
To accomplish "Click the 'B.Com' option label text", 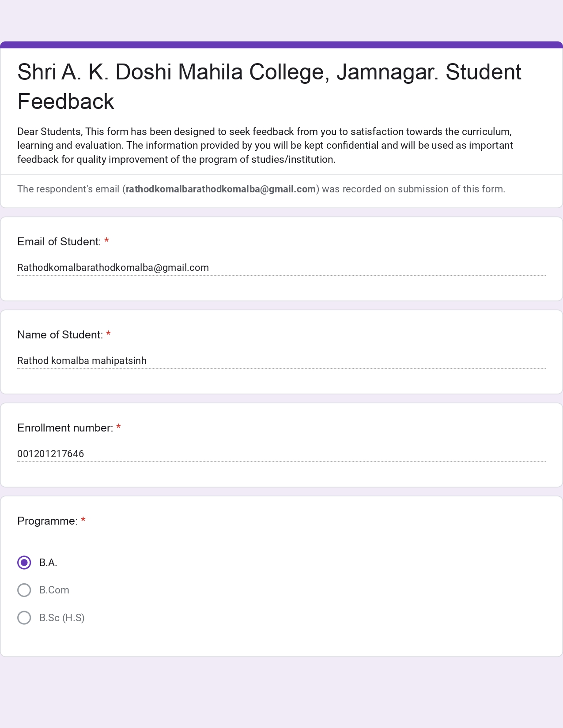I will [x=54, y=590].
